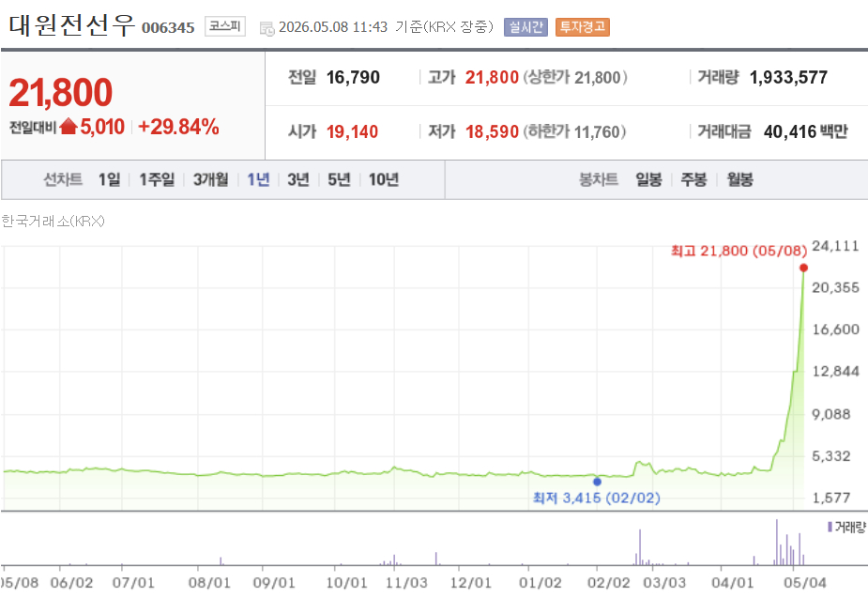Click the 시가 value 19,140
868x598 pixels.
(352, 131)
